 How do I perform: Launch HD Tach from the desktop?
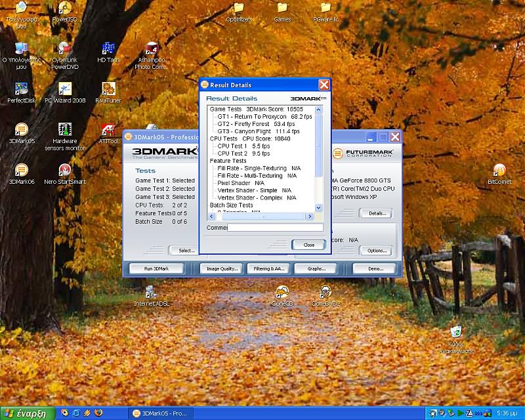(x=108, y=52)
